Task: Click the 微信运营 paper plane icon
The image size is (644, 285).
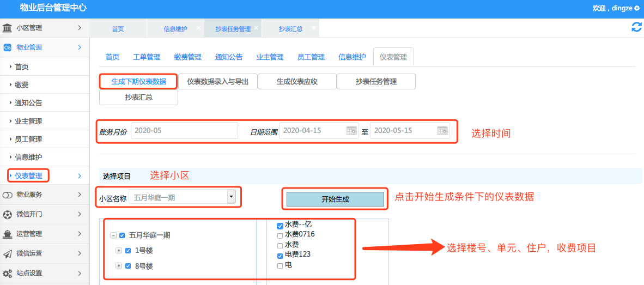Action: [x=8, y=254]
